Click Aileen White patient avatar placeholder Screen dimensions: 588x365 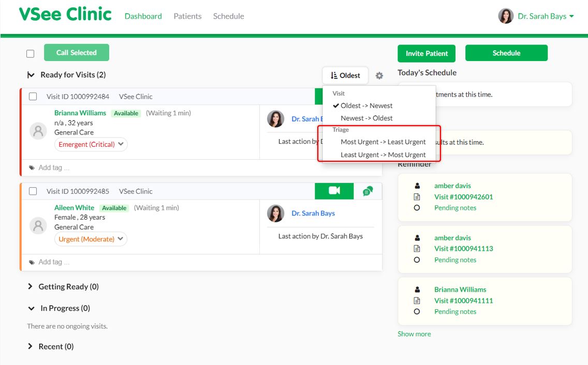38,225
